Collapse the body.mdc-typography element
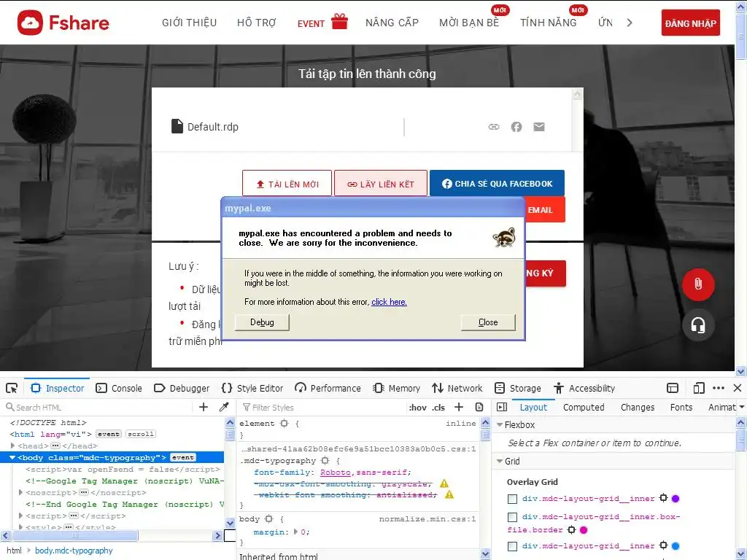 pyautogui.click(x=12, y=458)
